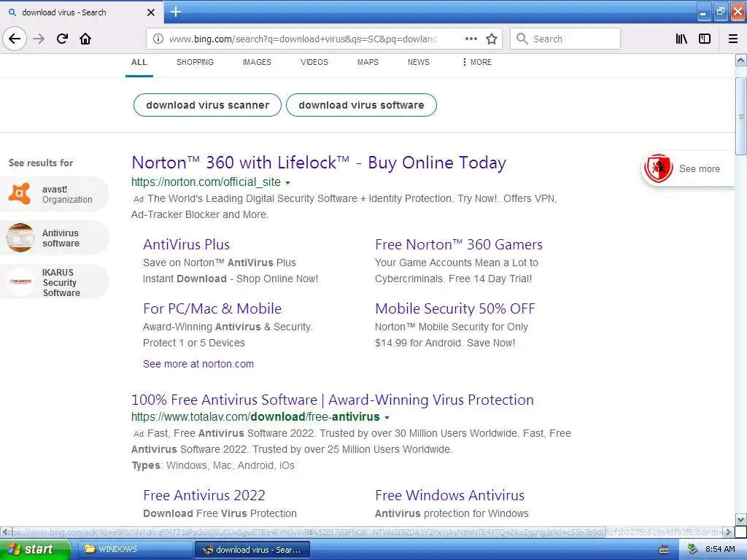Switch to the VIDEOS tab
This screenshot has width=747, height=560.
pos(314,63)
